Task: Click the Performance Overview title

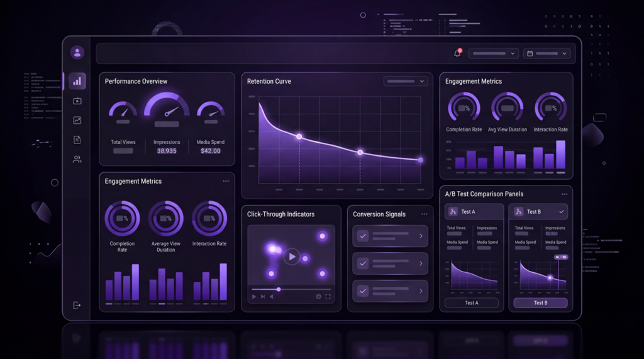Action: (x=136, y=81)
